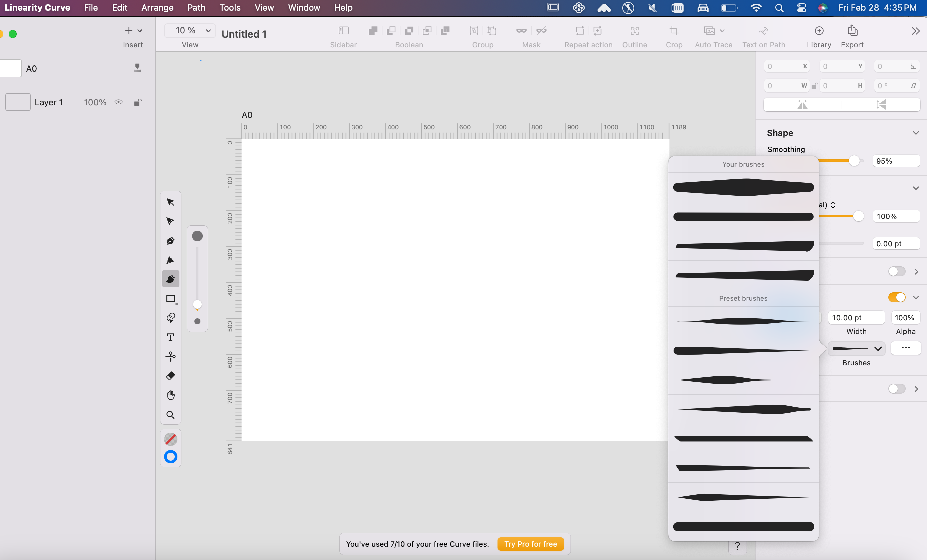Click the flip vertical button

(881, 105)
